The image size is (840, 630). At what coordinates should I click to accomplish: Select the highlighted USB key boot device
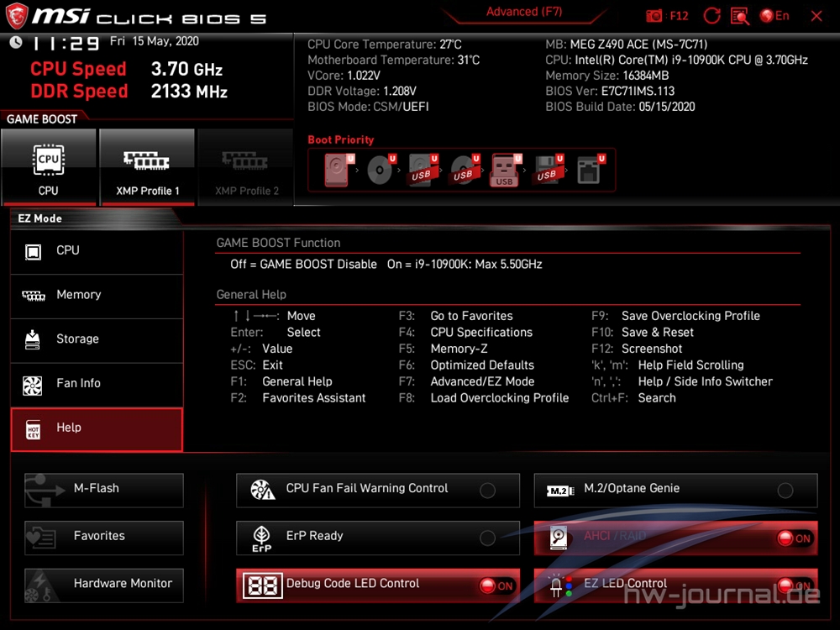505,171
